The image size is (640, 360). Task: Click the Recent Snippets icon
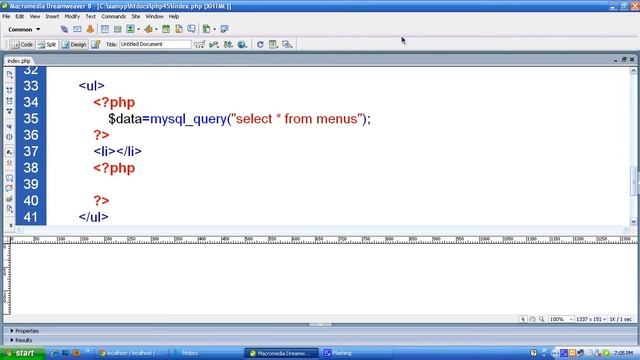coord(9,209)
